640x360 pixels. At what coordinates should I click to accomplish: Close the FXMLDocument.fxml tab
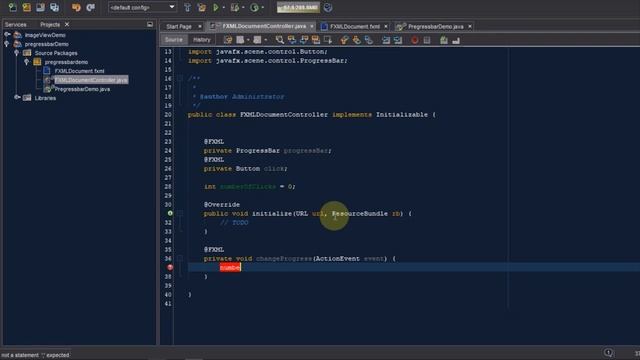pos(386,27)
